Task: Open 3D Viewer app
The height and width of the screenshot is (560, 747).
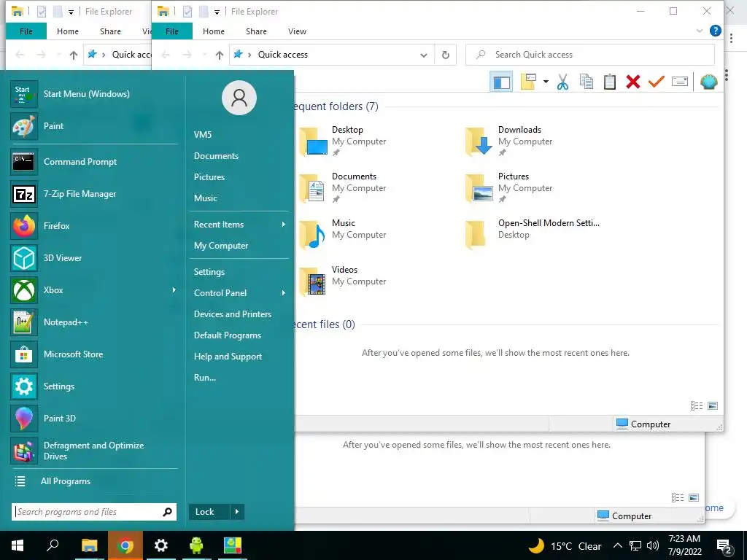Action: tap(94, 258)
